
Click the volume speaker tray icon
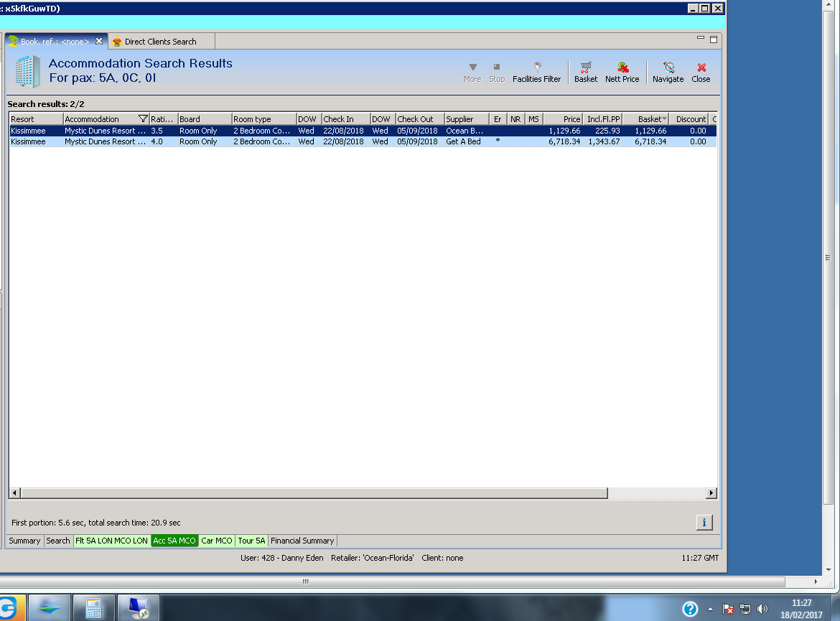click(x=762, y=609)
